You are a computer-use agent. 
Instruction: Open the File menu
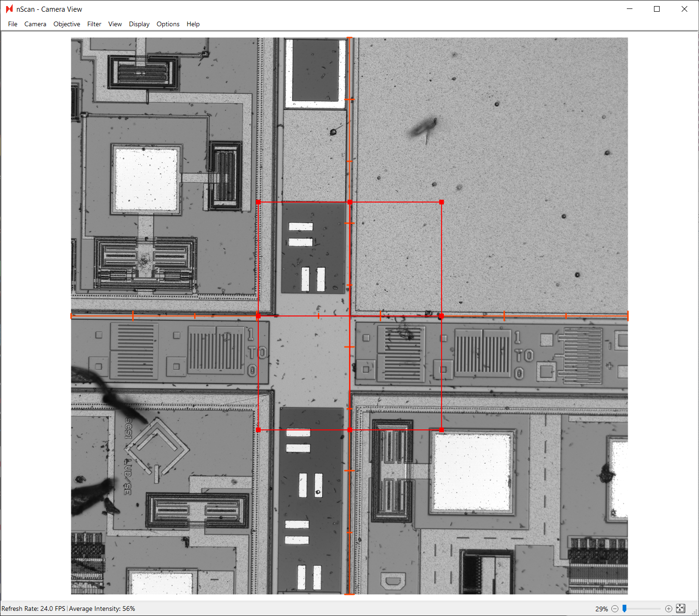12,24
